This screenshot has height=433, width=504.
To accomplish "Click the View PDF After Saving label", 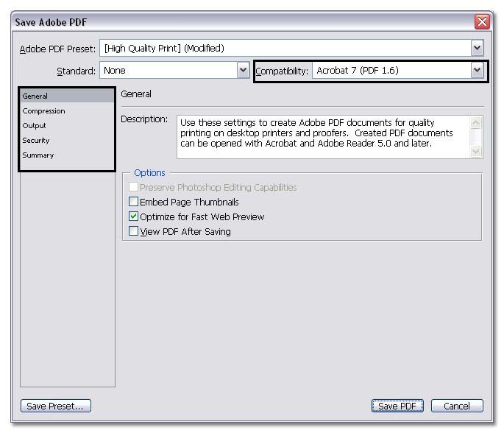I will point(185,232).
